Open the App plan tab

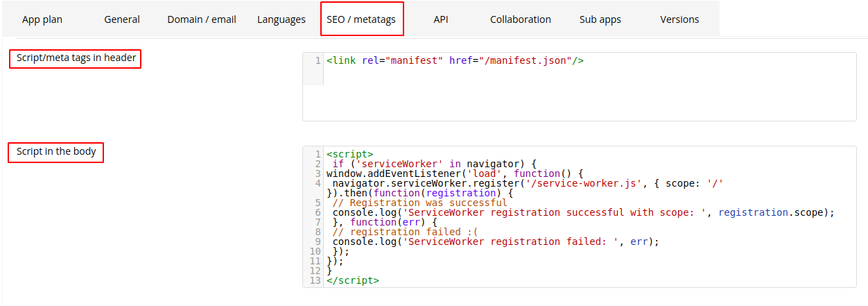42,19
